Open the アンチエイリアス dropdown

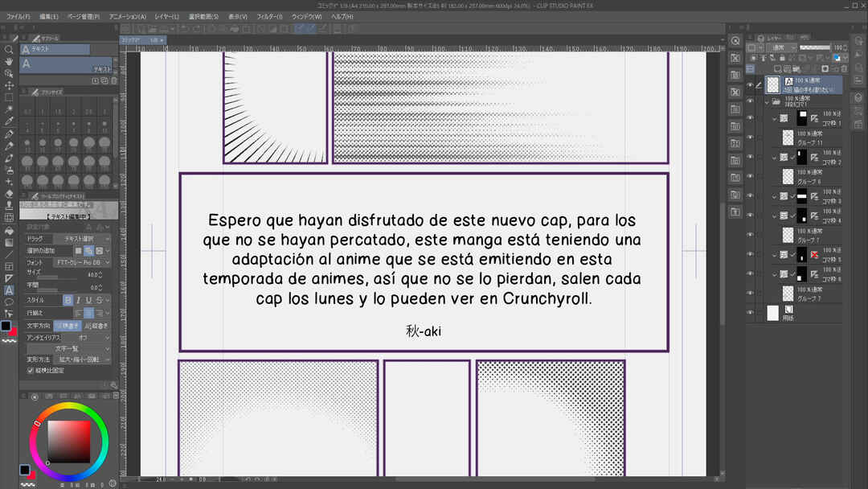[86, 337]
